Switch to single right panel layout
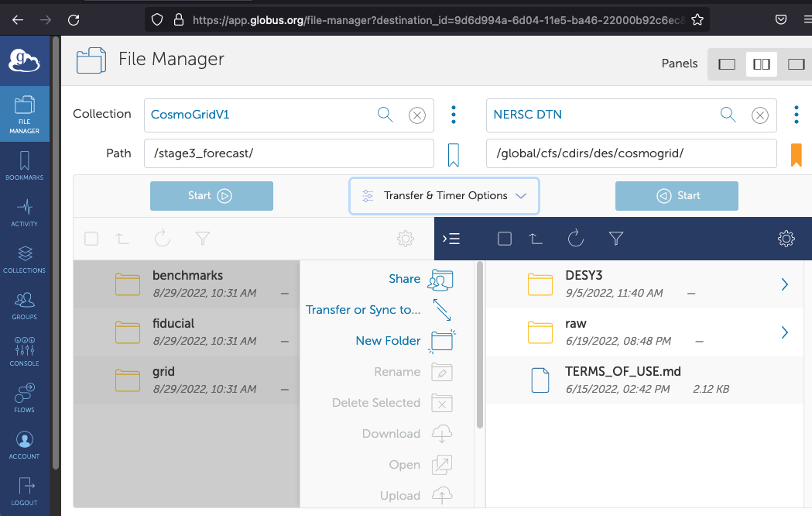This screenshot has width=812, height=516. [x=796, y=64]
